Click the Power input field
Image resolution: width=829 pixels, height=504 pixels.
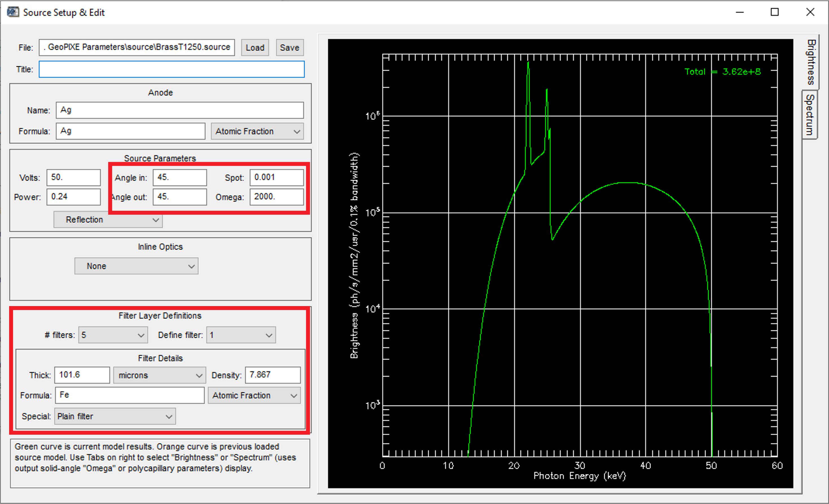click(x=73, y=197)
